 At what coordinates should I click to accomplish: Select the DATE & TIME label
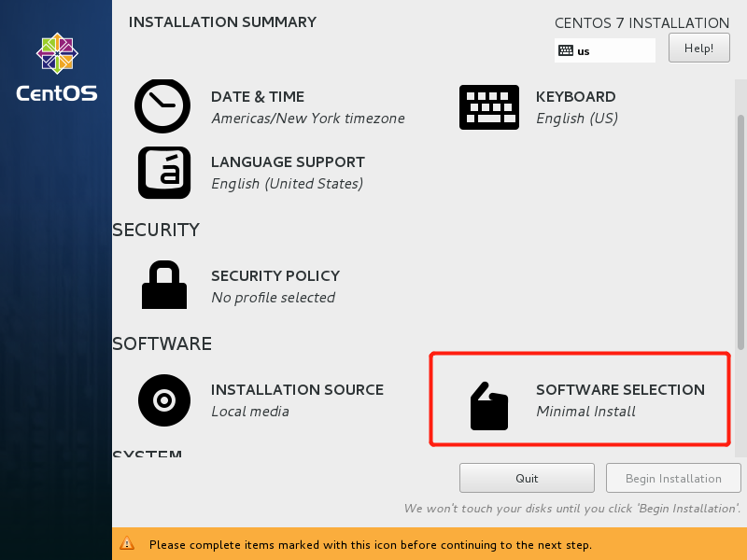(x=258, y=97)
